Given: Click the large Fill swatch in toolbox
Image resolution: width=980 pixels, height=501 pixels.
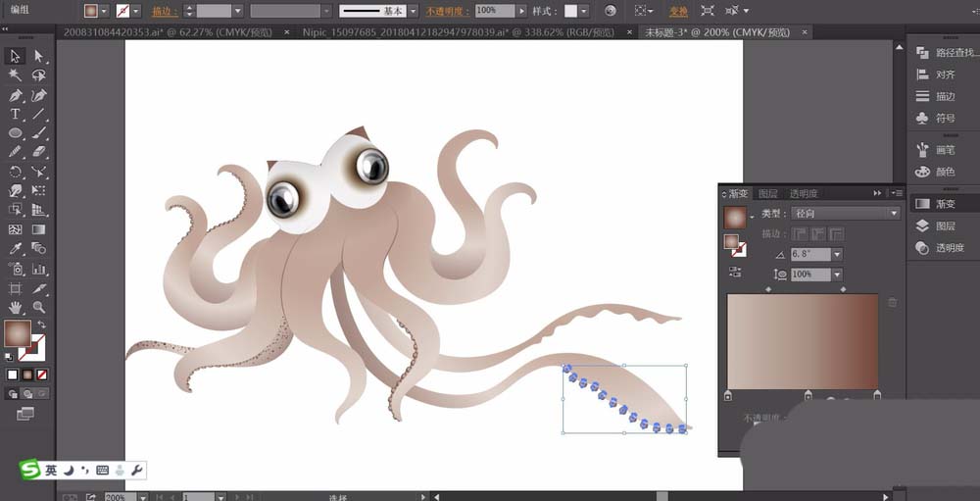Looking at the screenshot, I should [18, 334].
